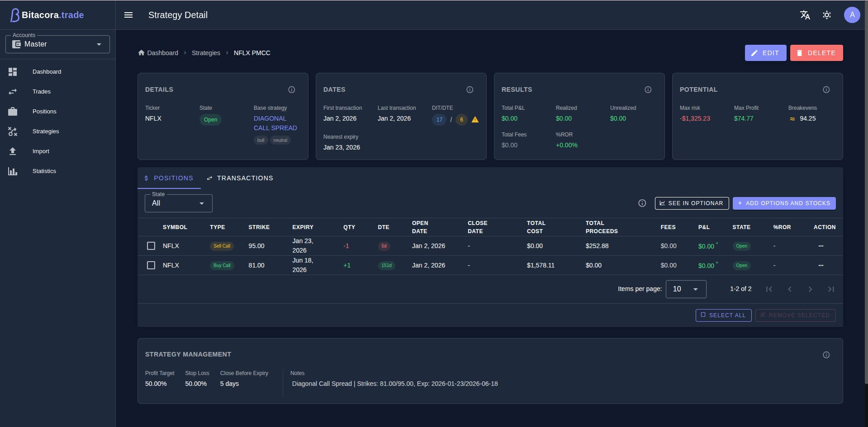The image size is (868, 427).
Task: Click the info icon on the DATES card
Action: tap(470, 89)
